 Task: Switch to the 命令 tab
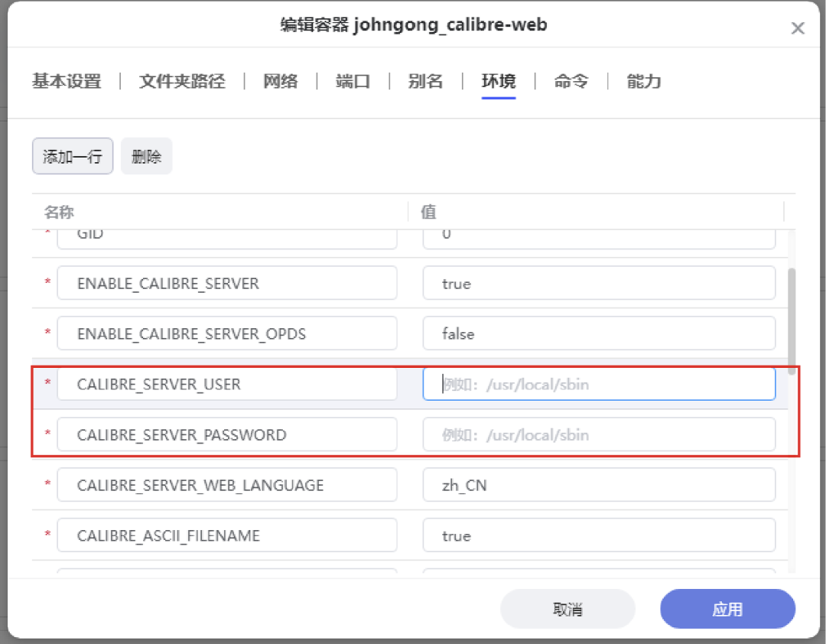[x=571, y=81]
